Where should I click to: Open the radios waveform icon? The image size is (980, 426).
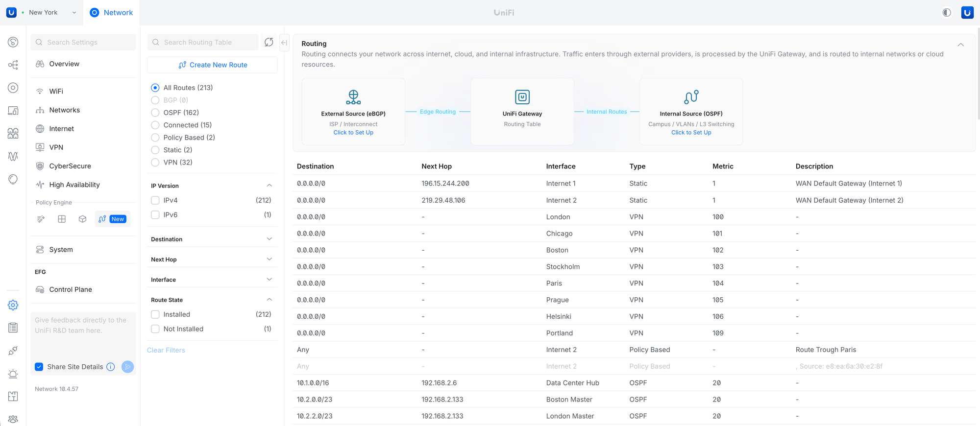pyautogui.click(x=13, y=156)
